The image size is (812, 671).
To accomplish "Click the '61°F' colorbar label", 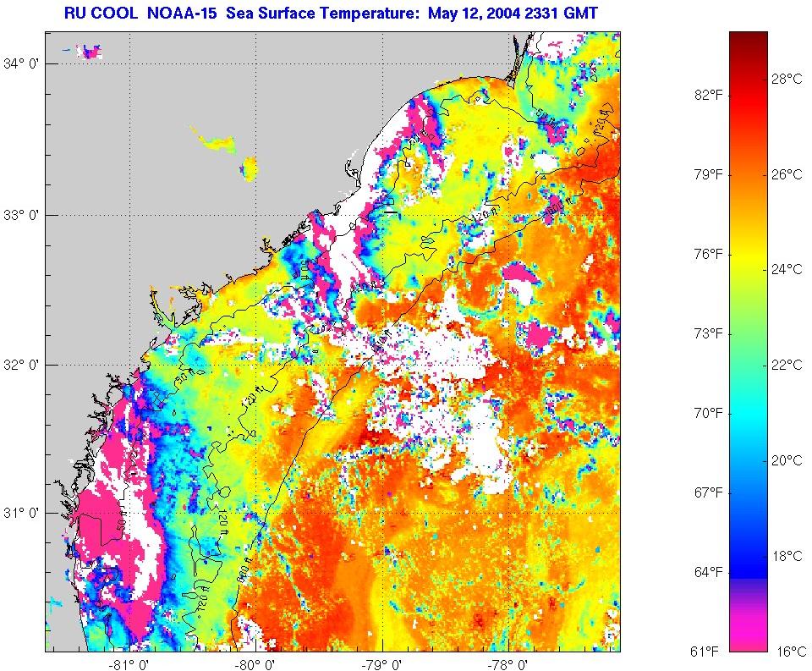I will coord(705,652).
